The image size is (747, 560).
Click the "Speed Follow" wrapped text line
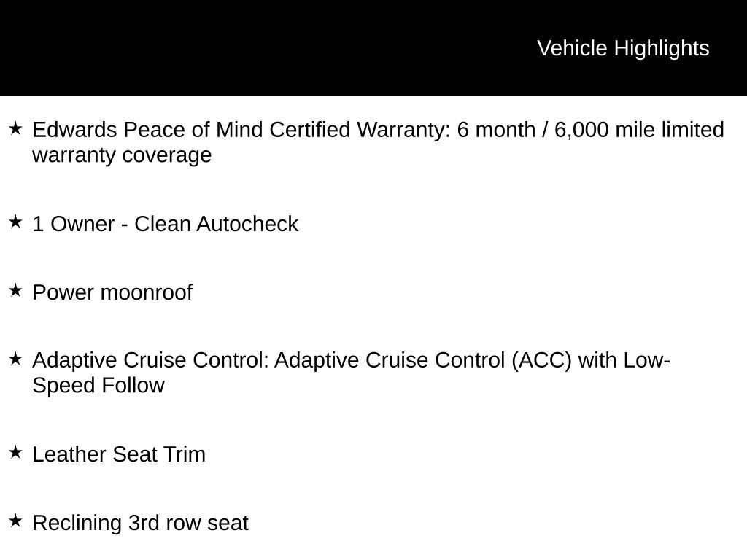(98, 386)
